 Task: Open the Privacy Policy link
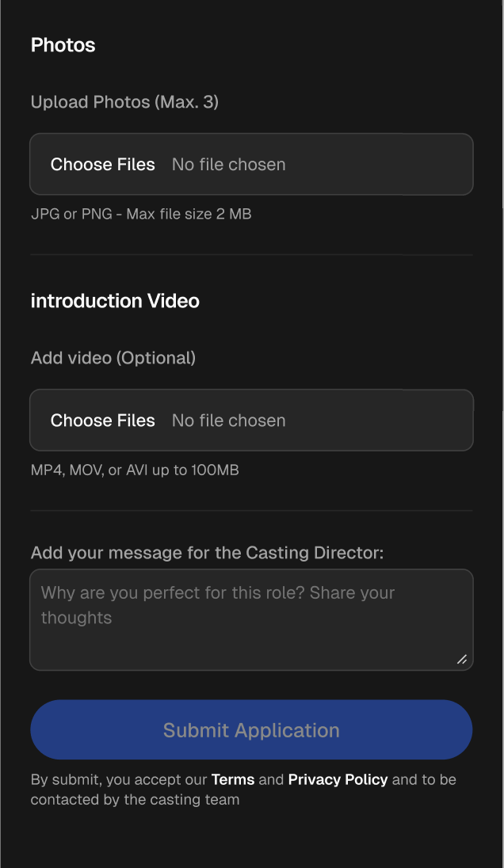[338, 779]
